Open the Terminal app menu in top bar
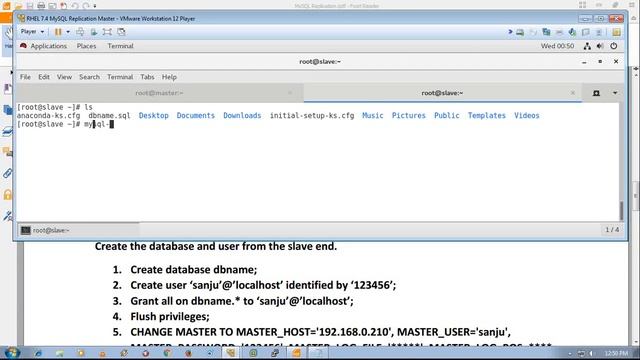 (120, 46)
